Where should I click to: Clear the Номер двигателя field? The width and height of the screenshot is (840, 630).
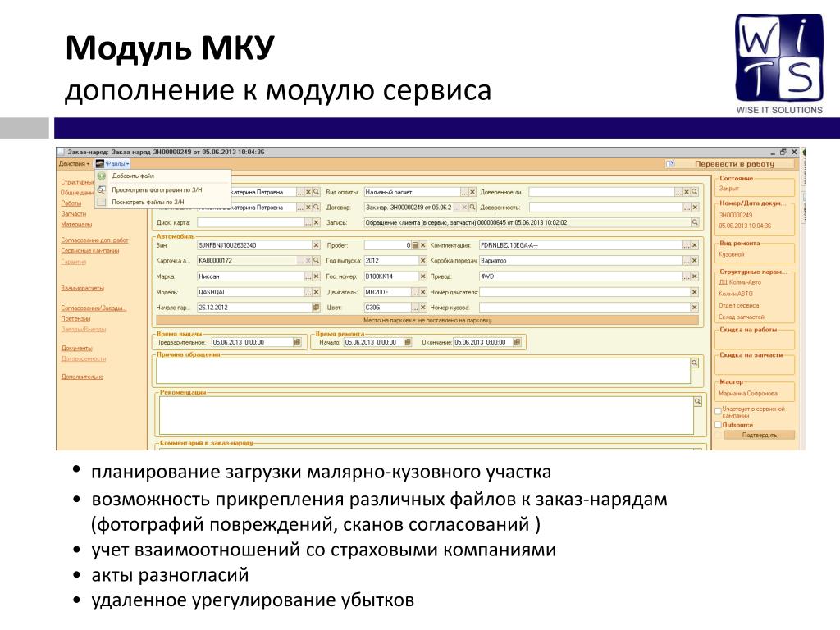click(695, 292)
